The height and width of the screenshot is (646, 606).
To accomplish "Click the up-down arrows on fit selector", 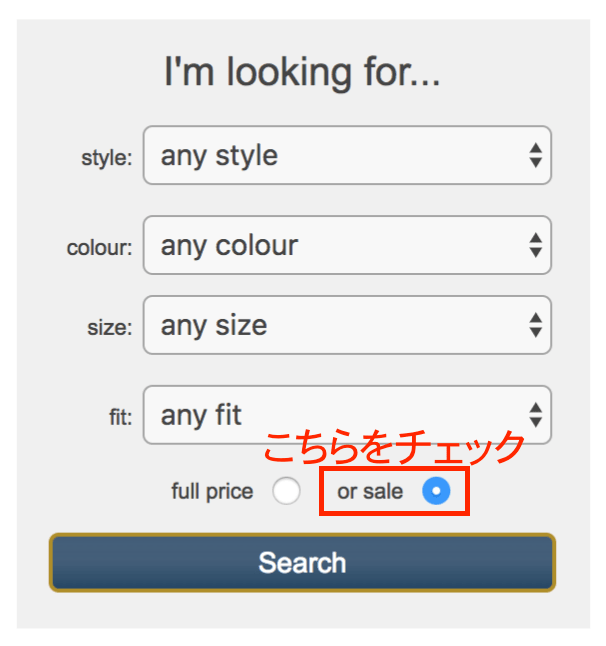I will (x=536, y=414).
